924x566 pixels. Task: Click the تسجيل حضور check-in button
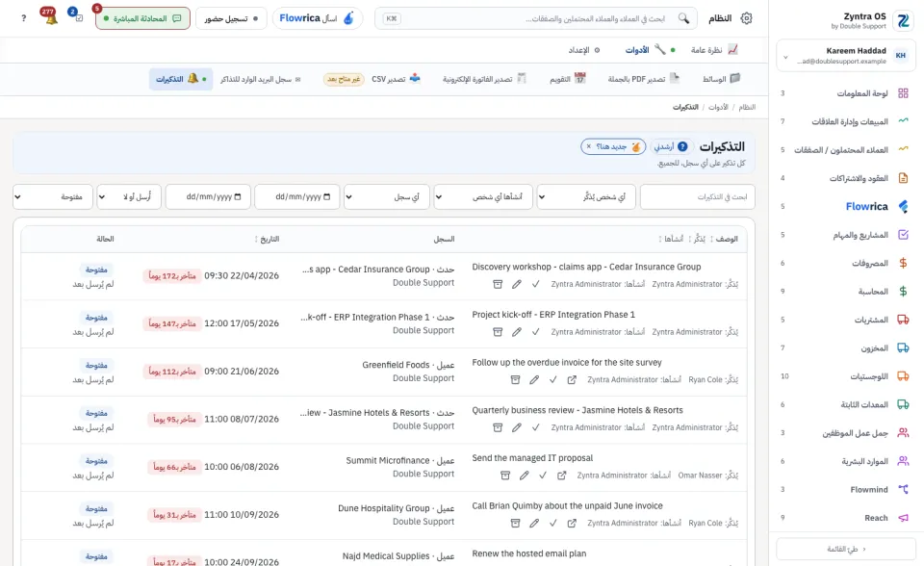(231, 18)
